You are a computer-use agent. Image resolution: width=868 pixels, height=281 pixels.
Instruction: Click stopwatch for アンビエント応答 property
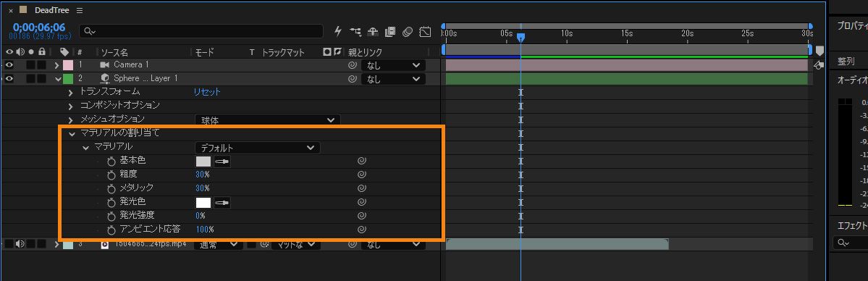(111, 230)
